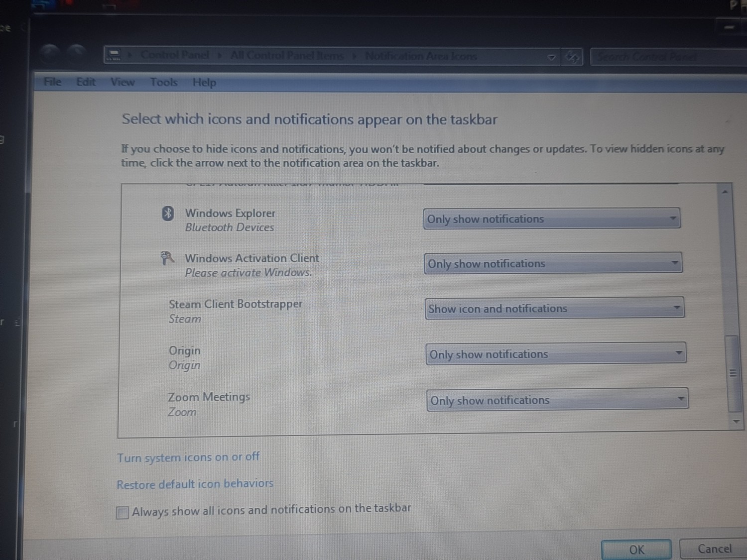Click the Forward navigation arrow button
The width and height of the screenshot is (747, 560).
(x=77, y=54)
